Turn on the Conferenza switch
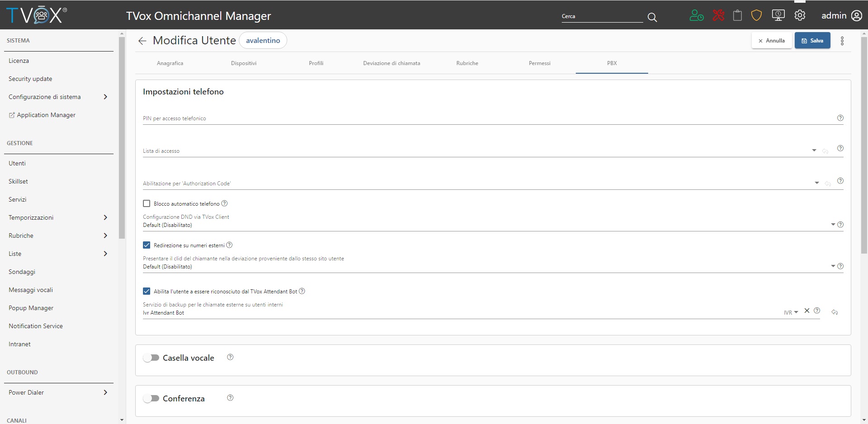 click(x=151, y=398)
